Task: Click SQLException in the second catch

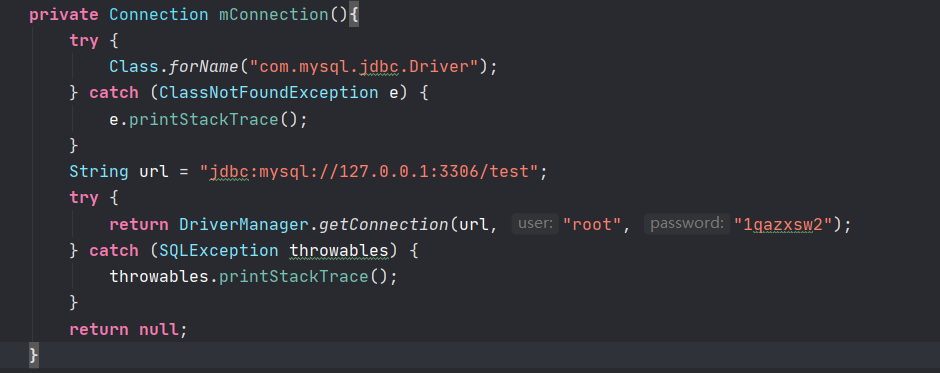Action: click(x=219, y=251)
